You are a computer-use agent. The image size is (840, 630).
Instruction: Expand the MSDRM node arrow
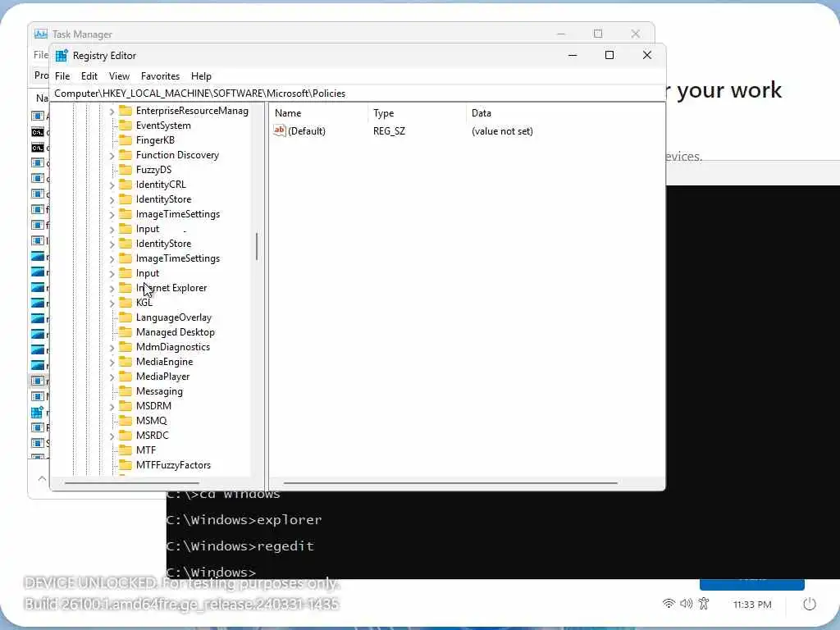click(x=112, y=407)
